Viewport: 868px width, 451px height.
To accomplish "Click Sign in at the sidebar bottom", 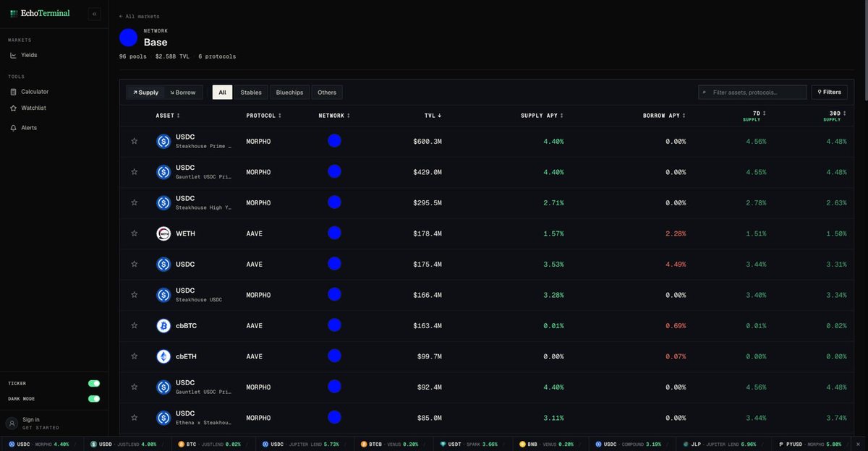I will (31, 420).
